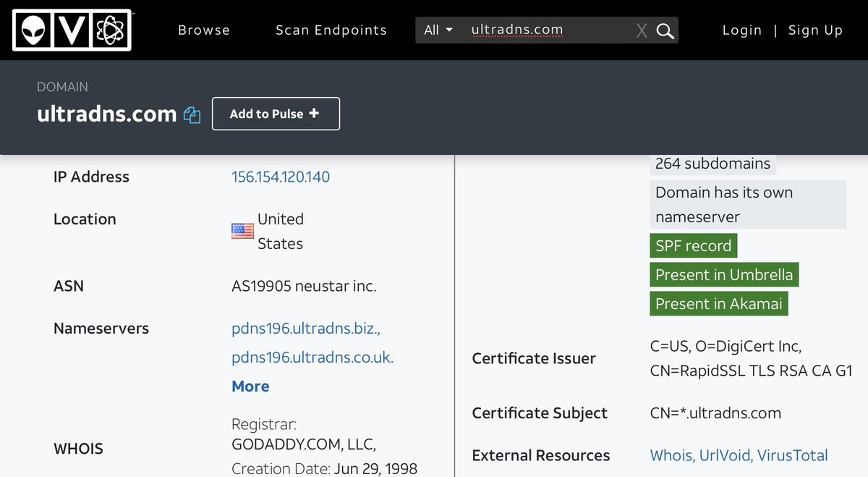Expand nameservers list with More
Image resolution: width=868 pixels, height=477 pixels.
(250, 387)
